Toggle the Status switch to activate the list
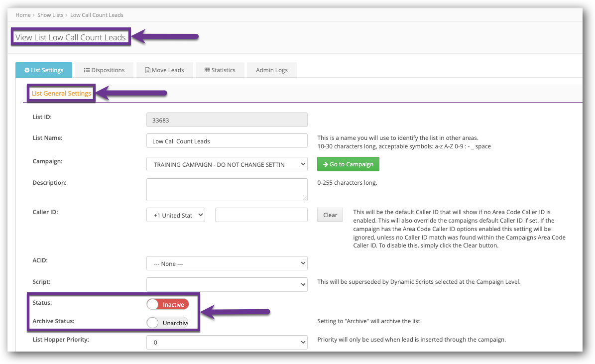 (x=167, y=304)
